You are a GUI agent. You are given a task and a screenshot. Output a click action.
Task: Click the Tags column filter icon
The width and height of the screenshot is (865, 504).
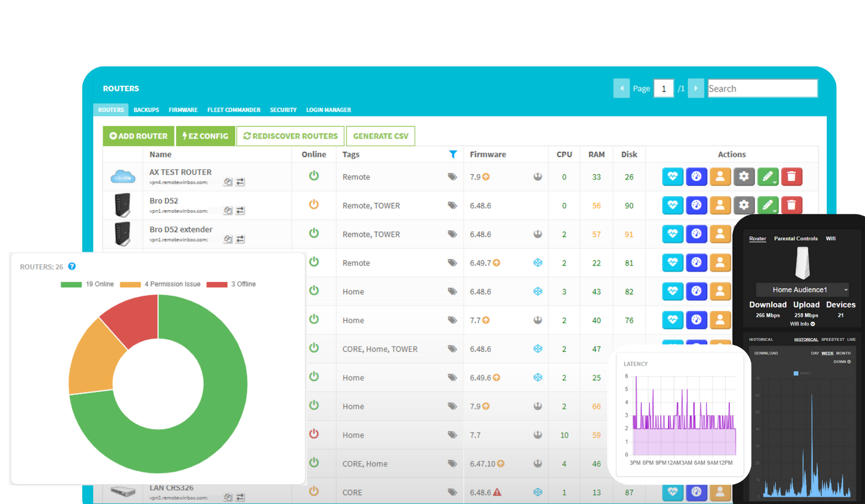[x=453, y=155]
